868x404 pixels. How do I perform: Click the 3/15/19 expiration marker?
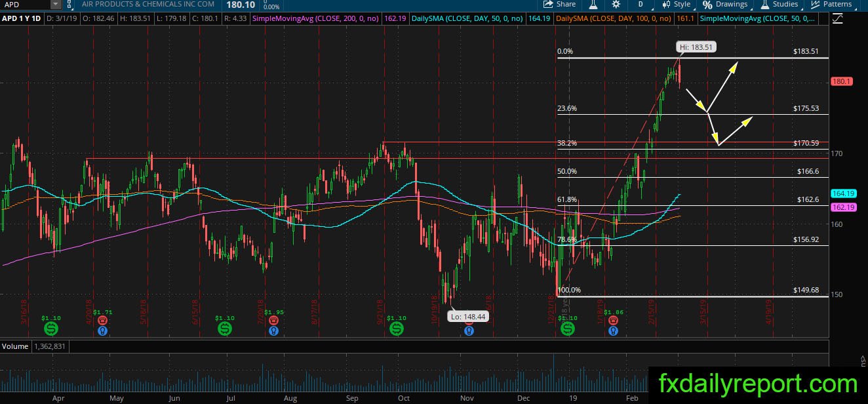point(703,312)
